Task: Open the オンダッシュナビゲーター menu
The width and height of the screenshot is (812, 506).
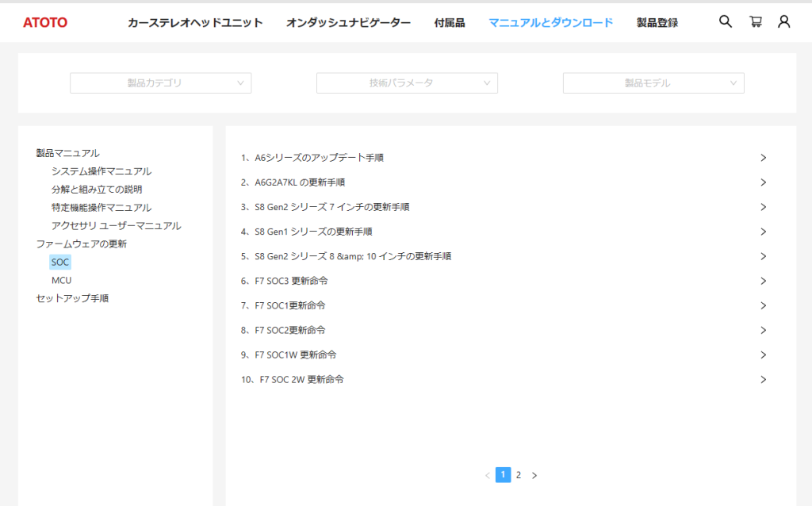Action: click(x=349, y=23)
